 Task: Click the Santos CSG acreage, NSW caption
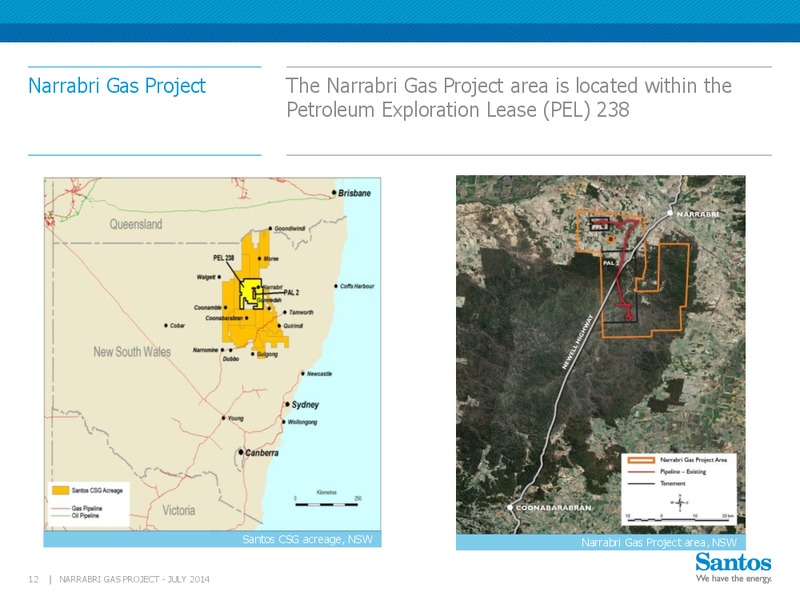[x=308, y=539]
